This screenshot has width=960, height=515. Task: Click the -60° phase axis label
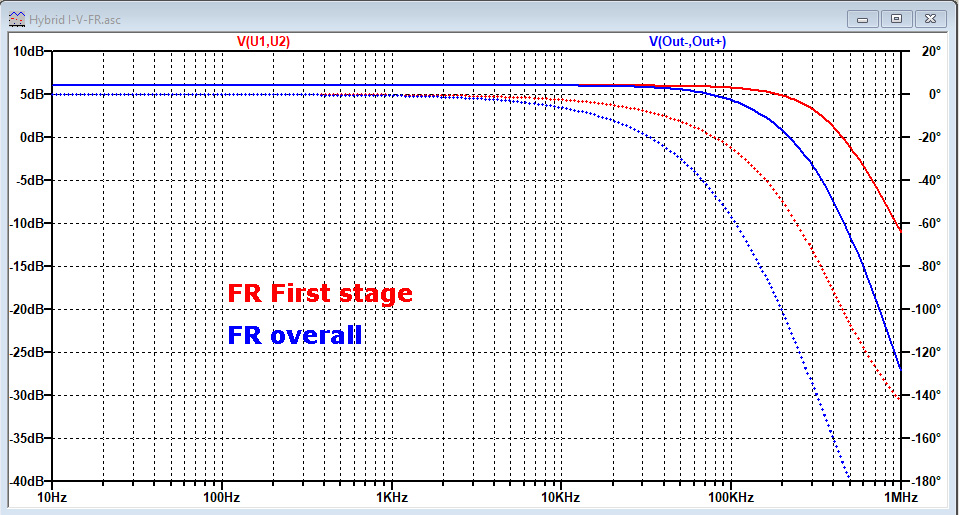[x=929, y=224]
